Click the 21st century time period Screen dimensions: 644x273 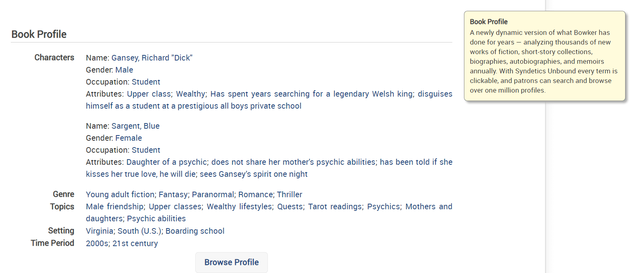pyautogui.click(x=135, y=243)
